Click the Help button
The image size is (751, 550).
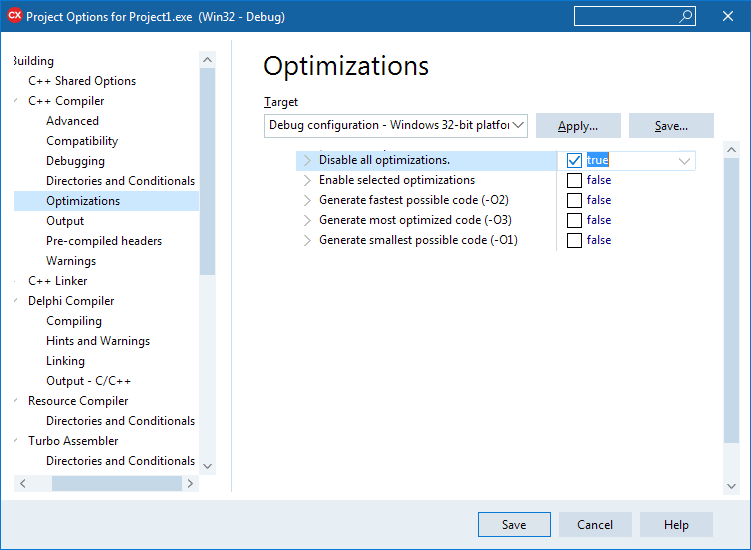coord(676,525)
